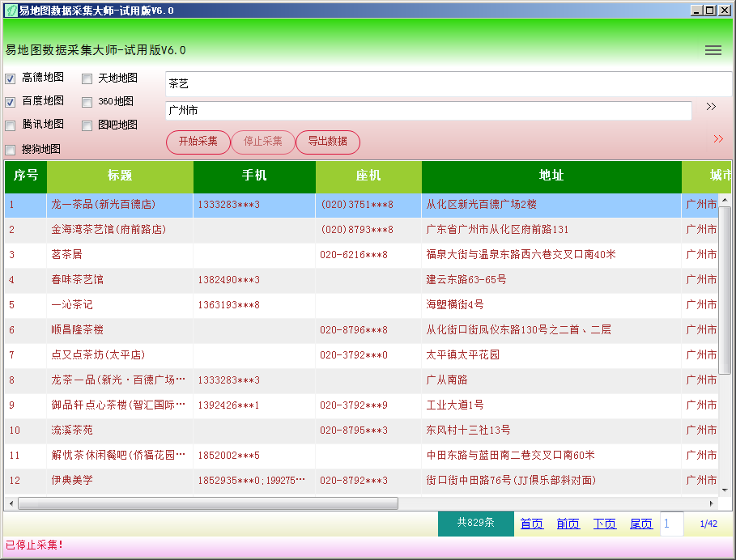Image resolution: width=736 pixels, height=560 pixels.
Task: Expand the double chevron beside export button
Action: (x=718, y=139)
